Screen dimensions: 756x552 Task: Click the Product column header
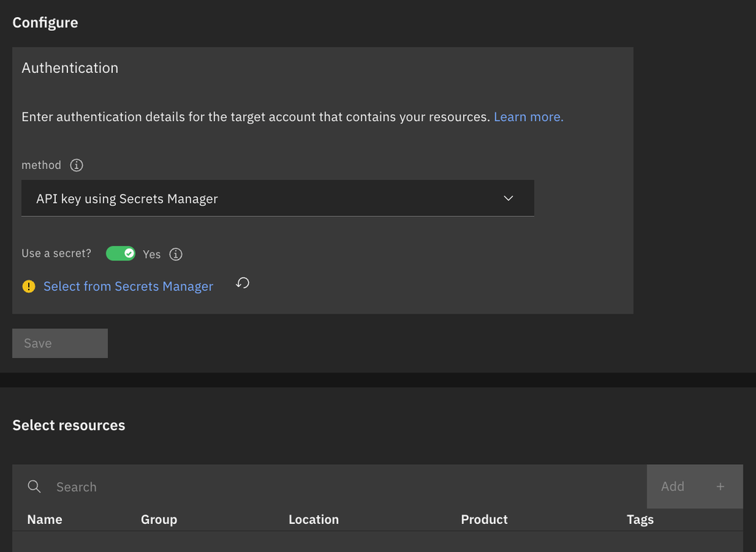click(484, 520)
